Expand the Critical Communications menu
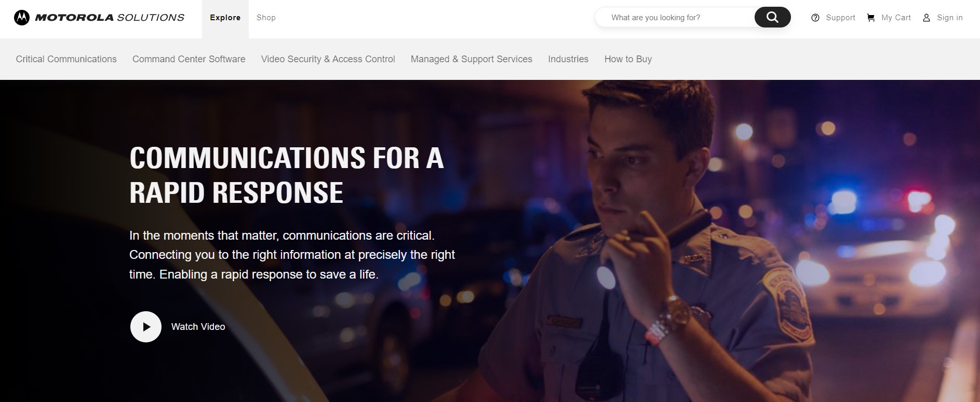The image size is (980, 402). [66, 59]
